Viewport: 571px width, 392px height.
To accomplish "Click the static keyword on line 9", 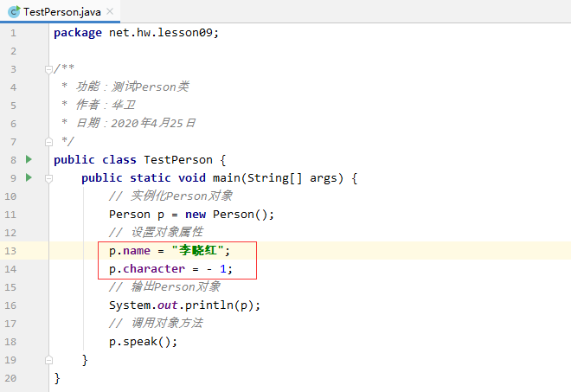I will pos(151,177).
